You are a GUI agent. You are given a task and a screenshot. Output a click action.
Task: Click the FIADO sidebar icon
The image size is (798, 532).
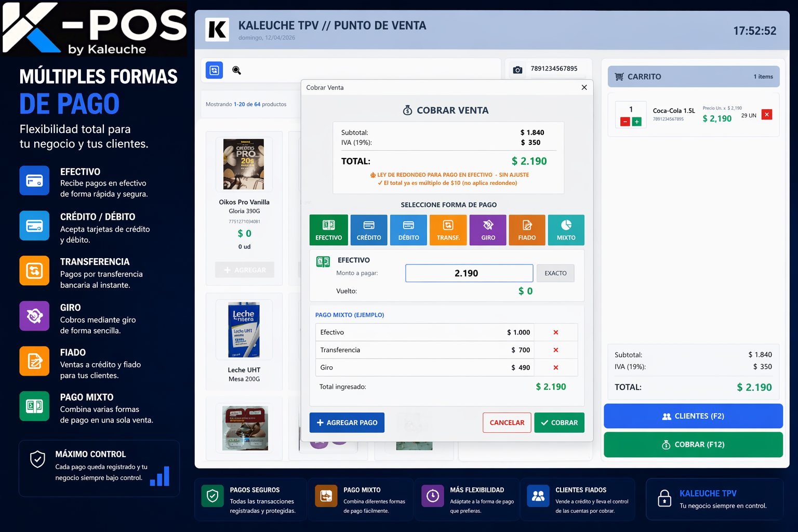coord(34,361)
